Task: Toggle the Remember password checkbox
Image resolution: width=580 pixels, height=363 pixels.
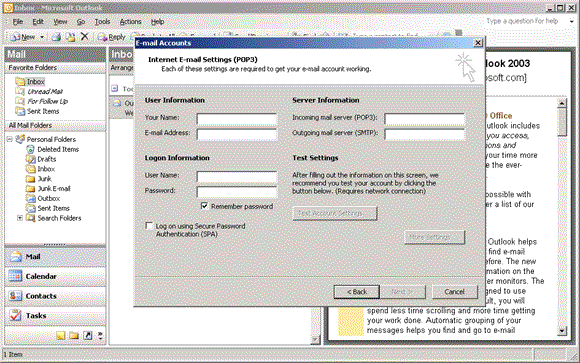Action: click(204, 206)
